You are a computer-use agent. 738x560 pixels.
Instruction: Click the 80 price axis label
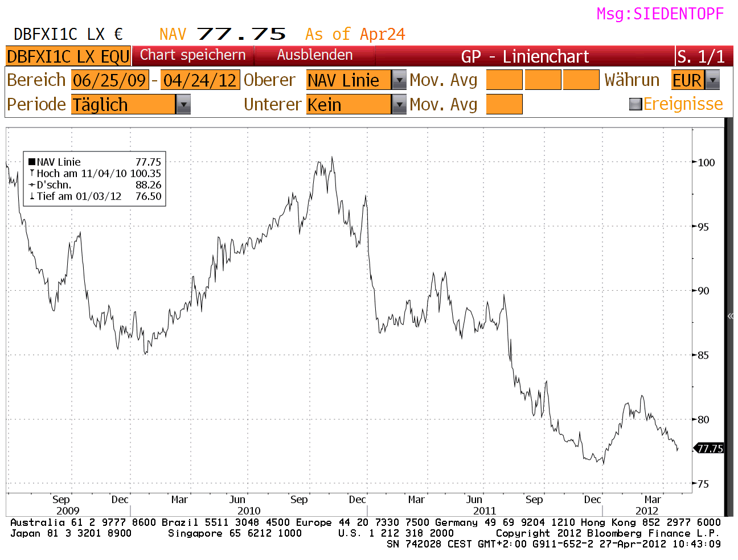(x=704, y=419)
